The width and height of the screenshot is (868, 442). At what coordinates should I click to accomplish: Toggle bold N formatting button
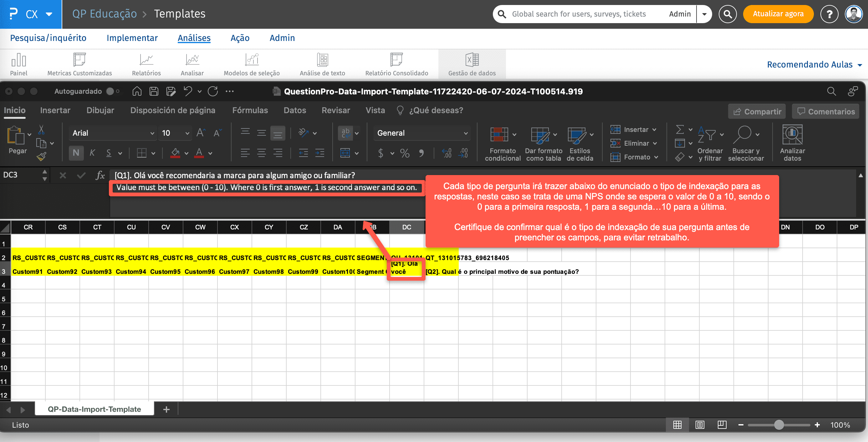click(x=76, y=153)
